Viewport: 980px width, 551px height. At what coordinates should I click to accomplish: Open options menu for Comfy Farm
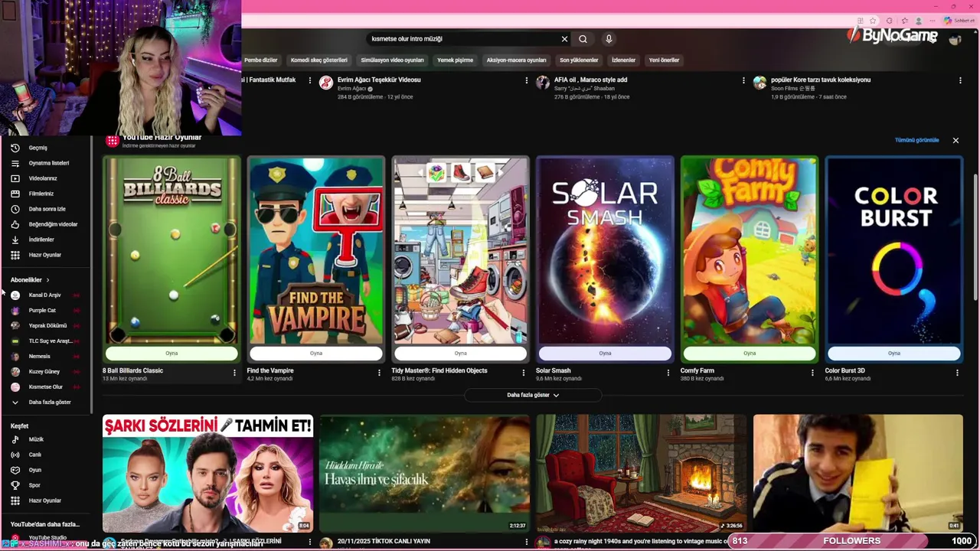pyautogui.click(x=812, y=373)
